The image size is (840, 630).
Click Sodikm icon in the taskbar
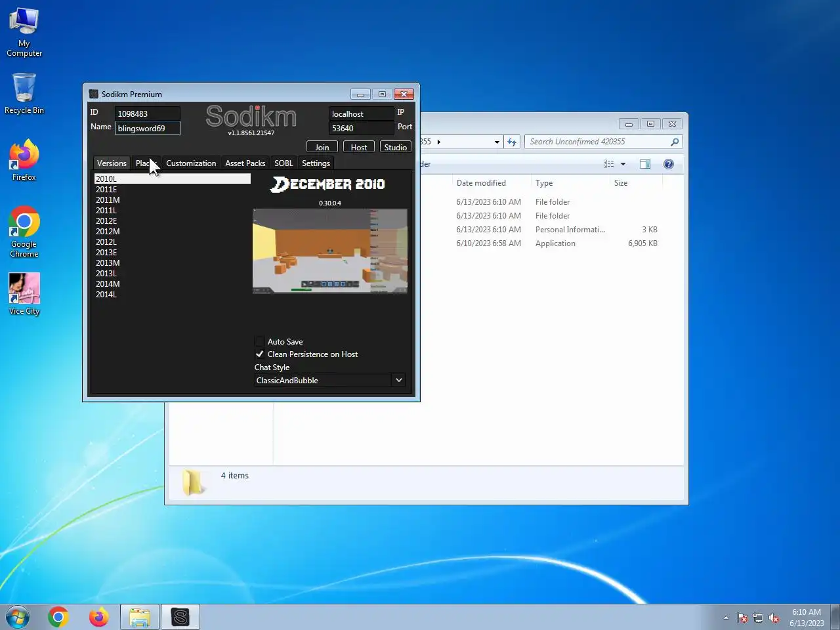[x=180, y=617]
